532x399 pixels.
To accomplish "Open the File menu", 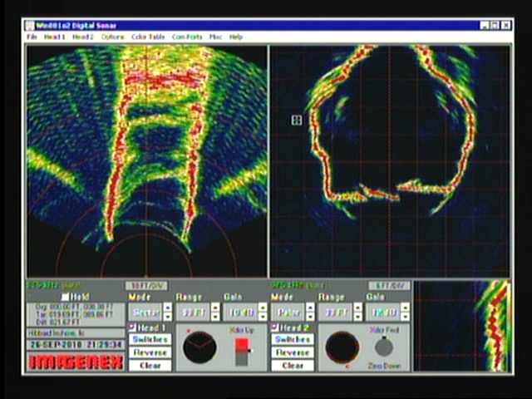I will coord(32,37).
